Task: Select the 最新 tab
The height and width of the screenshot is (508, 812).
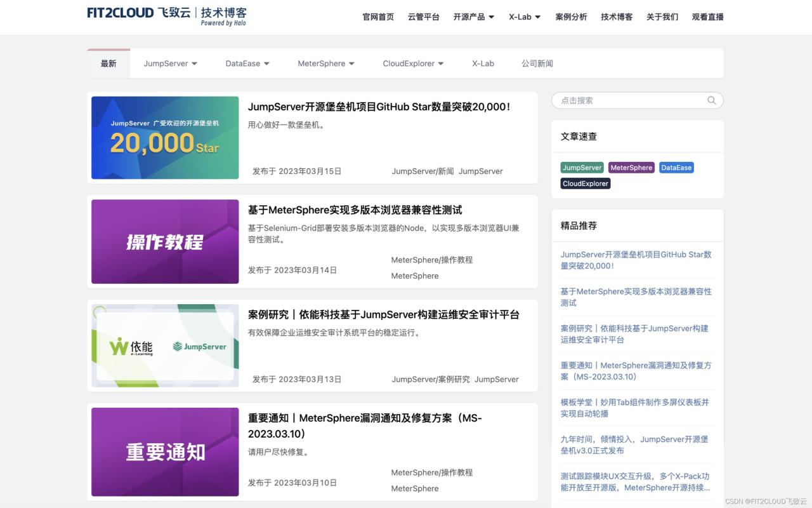Action: pos(108,63)
